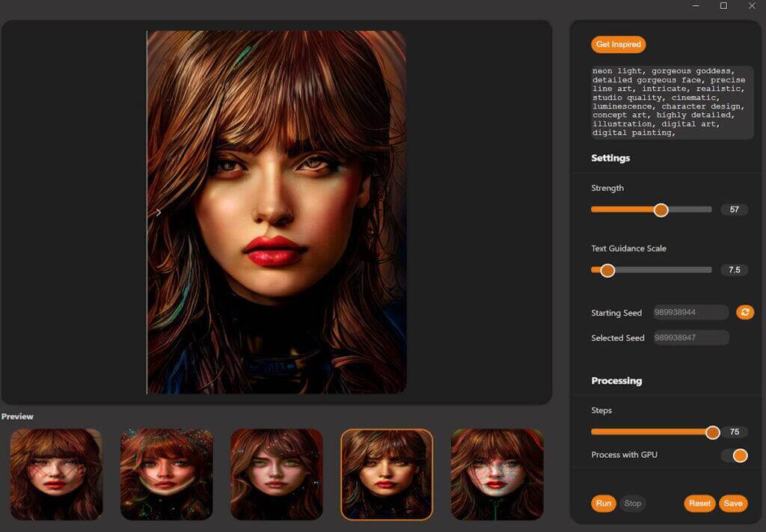Select the last preview thumbnail

496,474
